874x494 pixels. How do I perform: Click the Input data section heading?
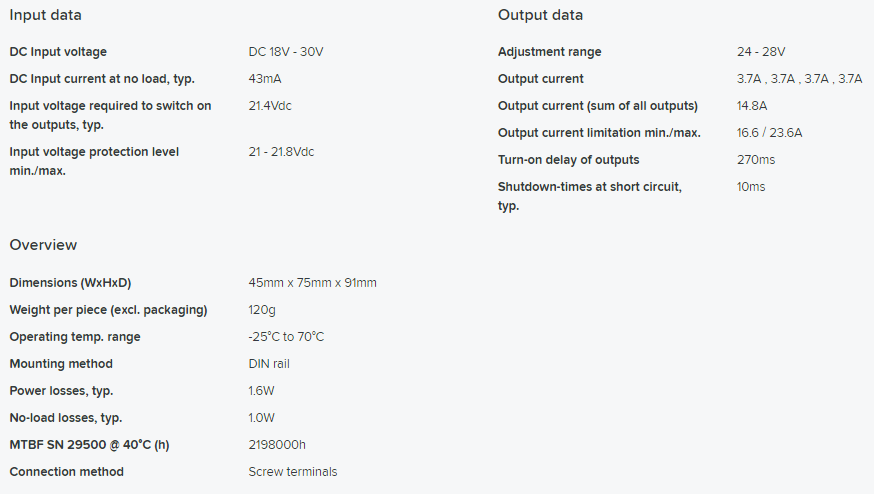tap(46, 15)
